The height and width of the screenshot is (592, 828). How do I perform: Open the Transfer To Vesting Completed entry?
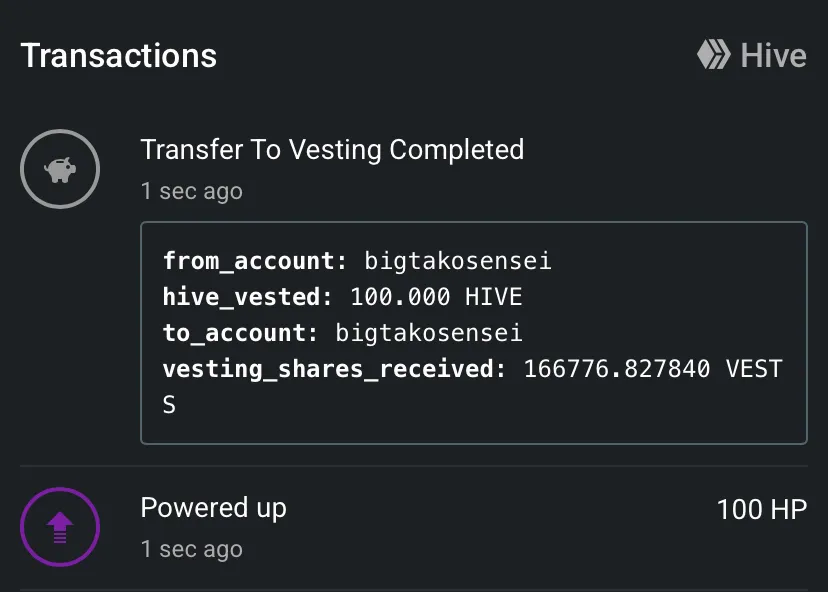pos(332,149)
